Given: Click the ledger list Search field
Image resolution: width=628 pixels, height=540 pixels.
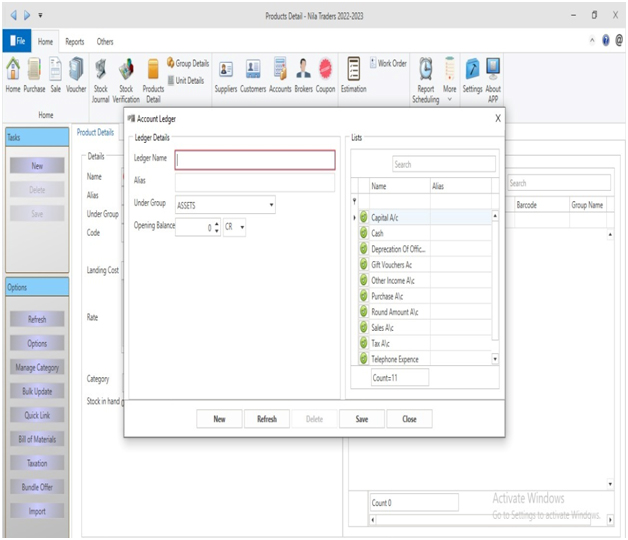Looking at the screenshot, I should [x=444, y=164].
